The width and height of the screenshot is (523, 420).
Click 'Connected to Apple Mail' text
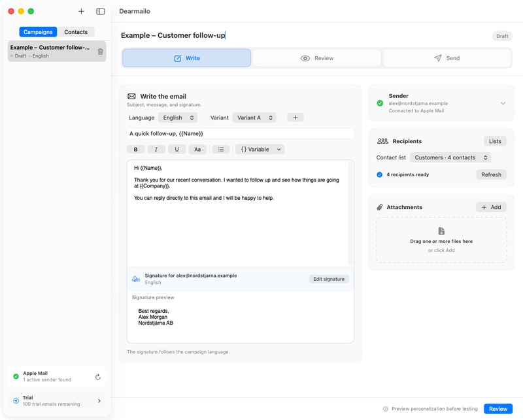[416, 110]
